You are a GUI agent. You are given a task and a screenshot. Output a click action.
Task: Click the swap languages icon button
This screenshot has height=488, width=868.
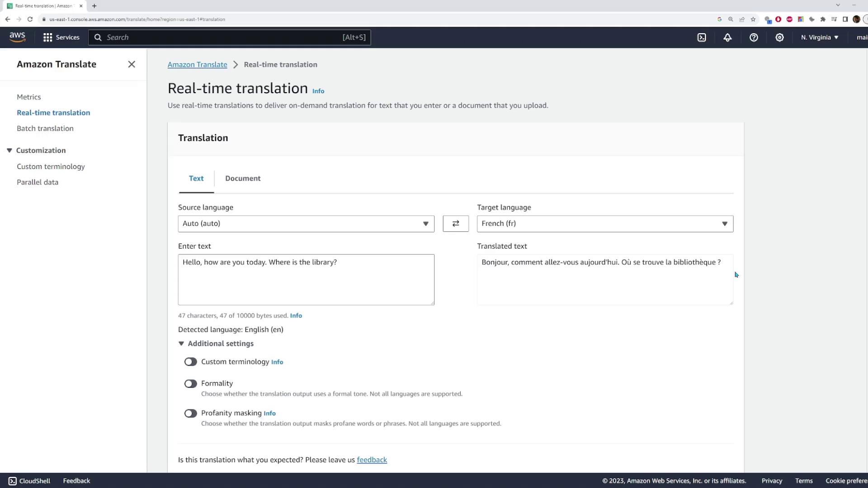(x=456, y=224)
